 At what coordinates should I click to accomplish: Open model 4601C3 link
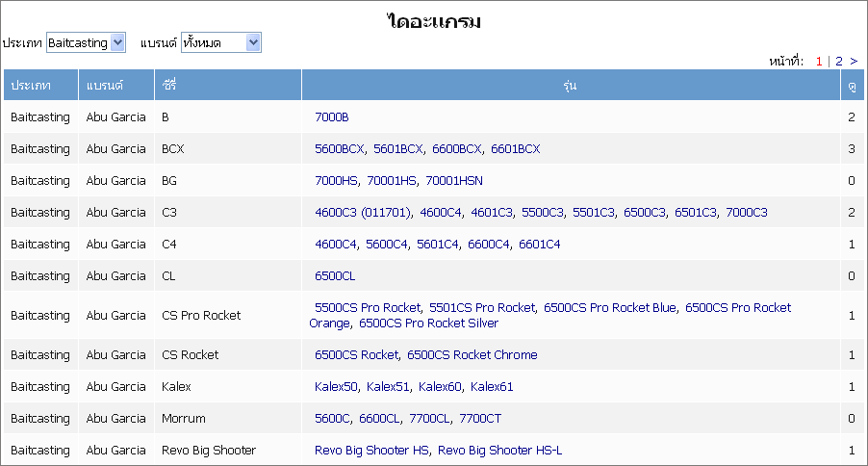click(492, 212)
